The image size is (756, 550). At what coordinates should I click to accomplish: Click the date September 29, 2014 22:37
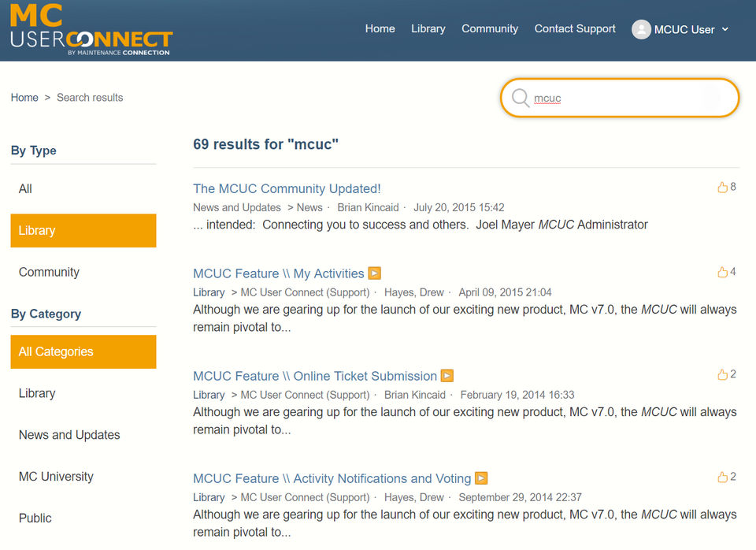coord(520,497)
